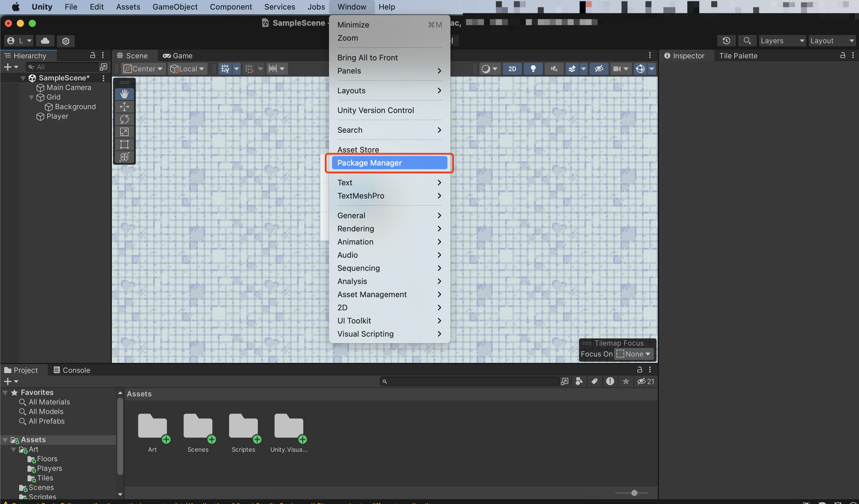Screen dimensions: 859x504
Task: Toggle 2D view mode in the Scene view
Action: tap(512, 69)
